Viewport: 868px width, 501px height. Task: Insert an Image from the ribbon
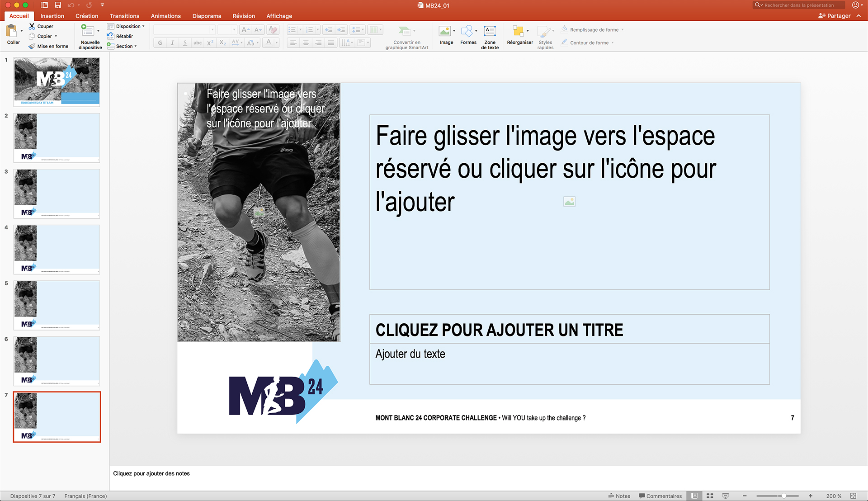tap(446, 35)
